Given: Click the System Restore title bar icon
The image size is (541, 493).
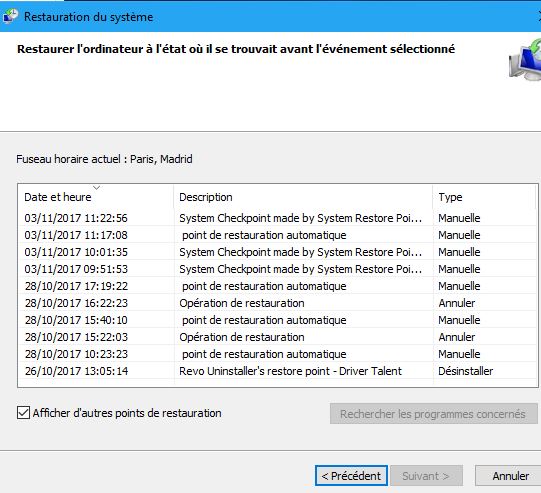Looking at the screenshot, I should (x=10, y=16).
